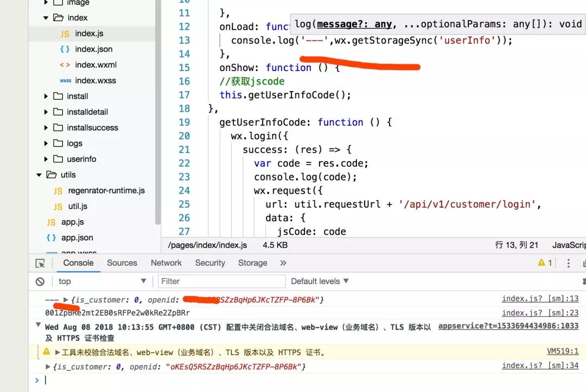The width and height of the screenshot is (586, 392).
Task: Switch to the Security tab
Action: pos(210,263)
